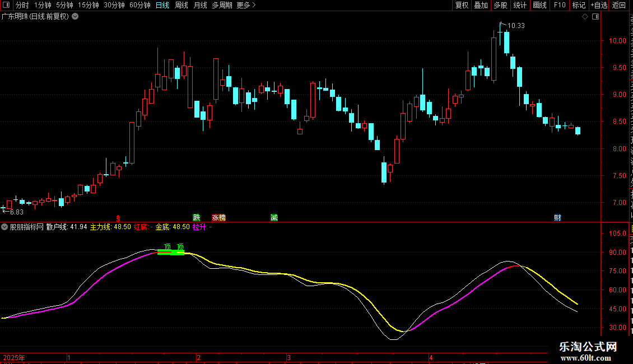Switch to 分时 intraday view
The image size is (633, 364).
point(22,5)
